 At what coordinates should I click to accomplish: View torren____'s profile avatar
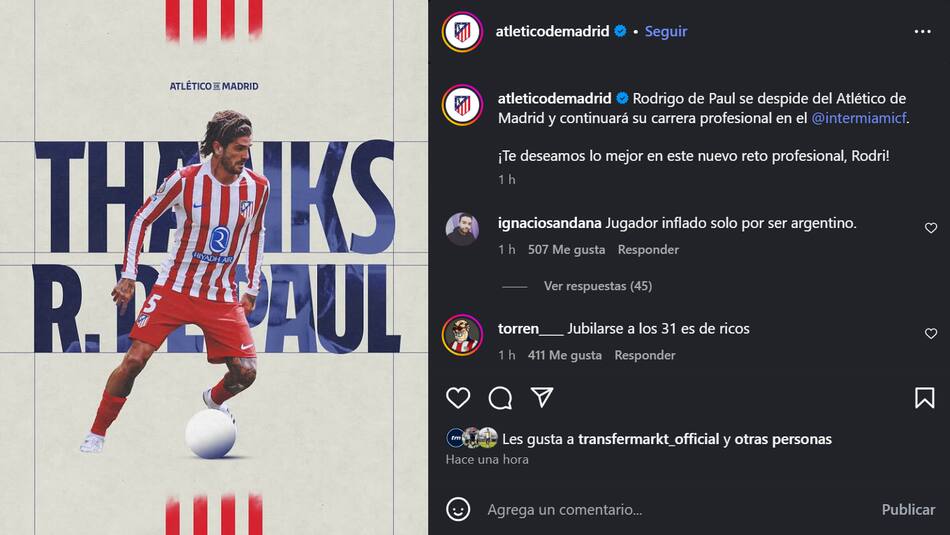tap(462, 334)
